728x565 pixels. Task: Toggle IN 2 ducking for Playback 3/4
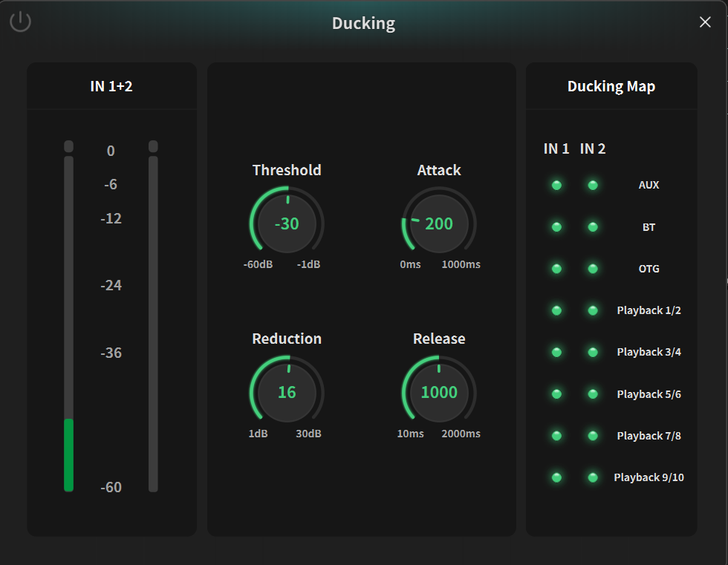click(593, 352)
